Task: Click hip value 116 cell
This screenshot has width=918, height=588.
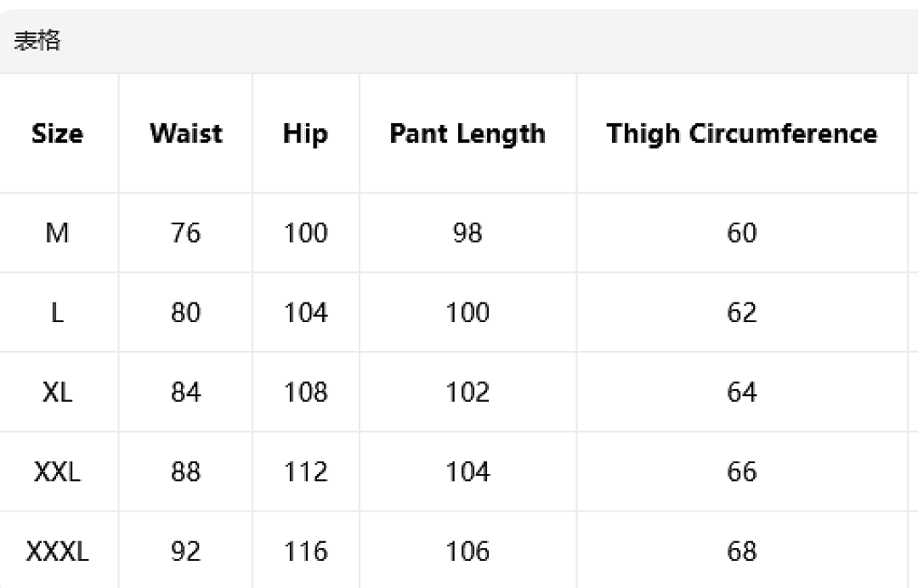Action: point(306,551)
